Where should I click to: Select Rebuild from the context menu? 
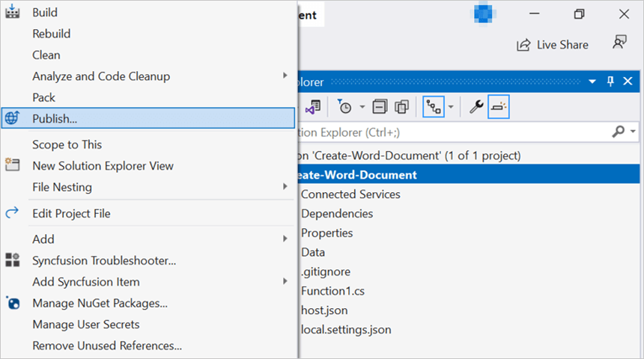(52, 34)
